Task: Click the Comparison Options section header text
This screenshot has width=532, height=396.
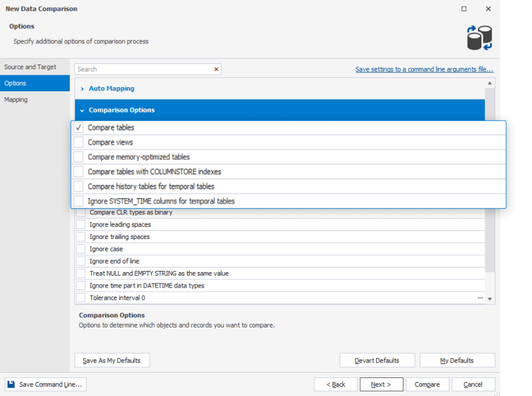Action: [x=121, y=110]
